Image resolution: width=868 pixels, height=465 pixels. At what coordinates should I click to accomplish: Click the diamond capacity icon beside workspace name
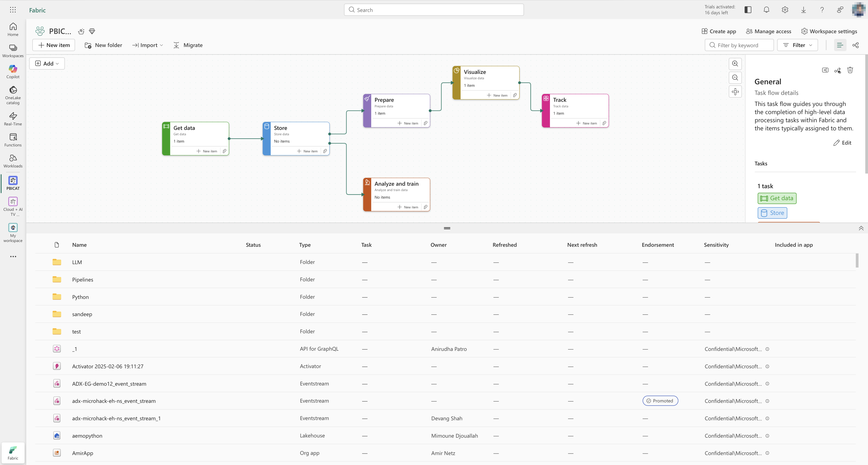pos(92,31)
